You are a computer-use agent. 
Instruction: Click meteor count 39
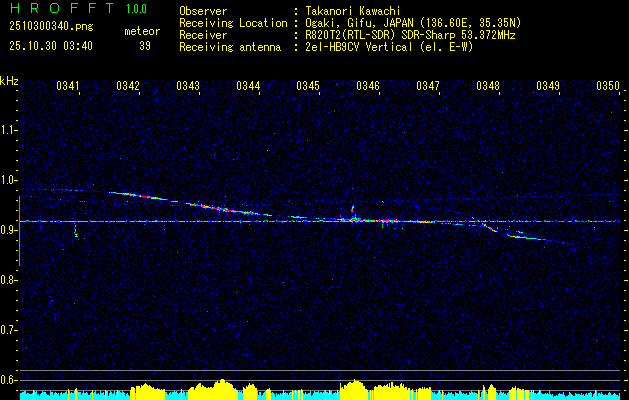coord(145,46)
